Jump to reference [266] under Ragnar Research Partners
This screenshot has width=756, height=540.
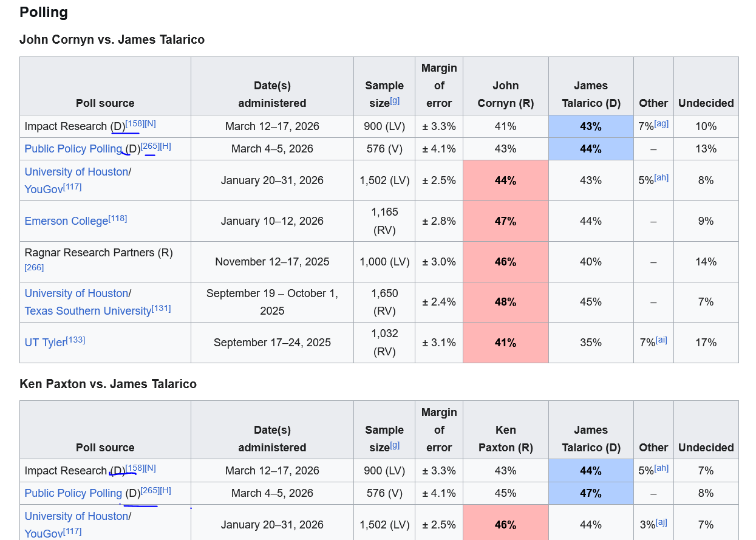click(34, 267)
